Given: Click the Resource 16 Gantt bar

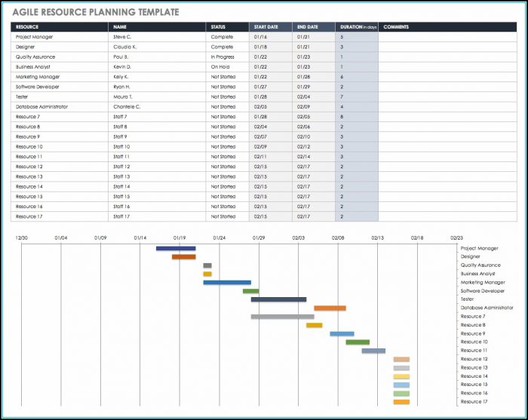Looking at the screenshot, I should 401,394.
